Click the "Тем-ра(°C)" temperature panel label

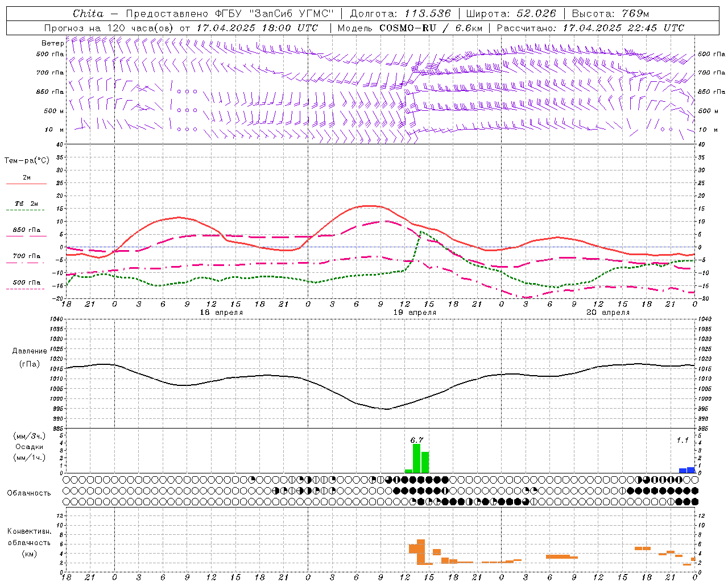pyautogui.click(x=27, y=161)
